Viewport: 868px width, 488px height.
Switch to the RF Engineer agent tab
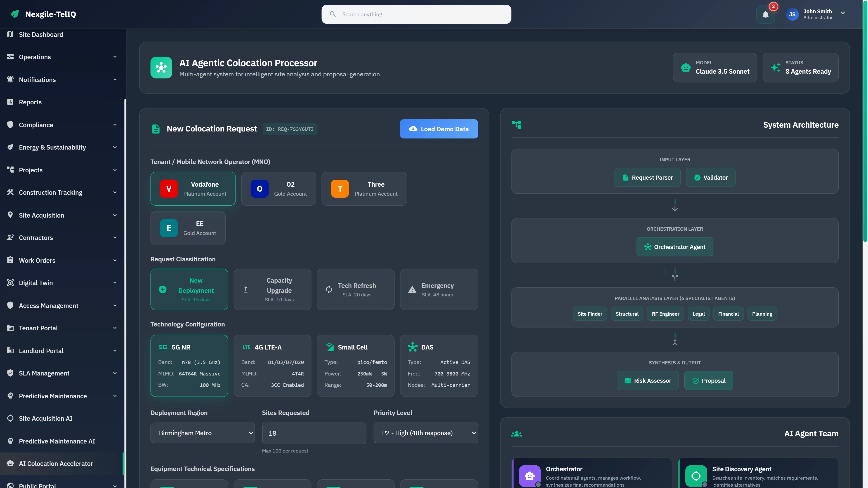coord(665,314)
